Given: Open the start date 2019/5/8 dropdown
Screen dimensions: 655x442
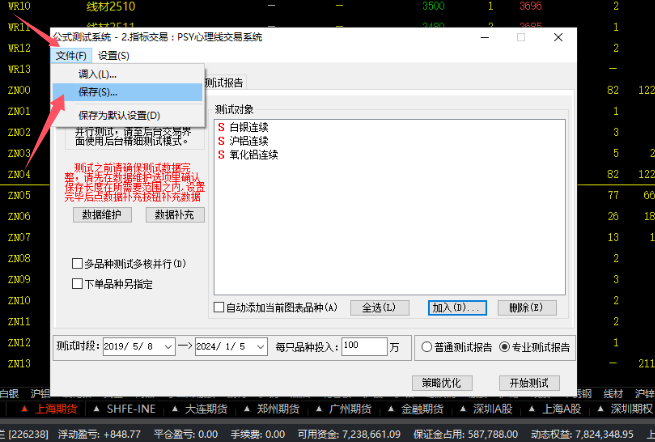Looking at the screenshot, I should click(x=168, y=347).
